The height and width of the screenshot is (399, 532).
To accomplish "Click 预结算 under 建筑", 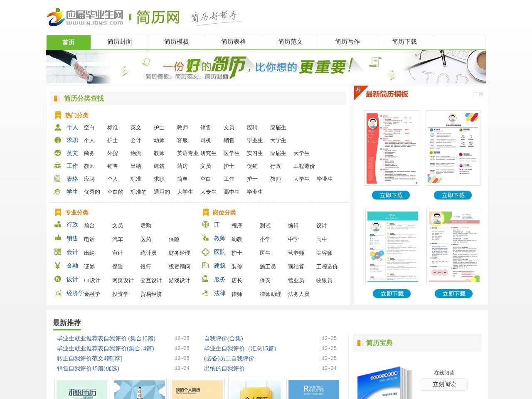I will point(296,266).
